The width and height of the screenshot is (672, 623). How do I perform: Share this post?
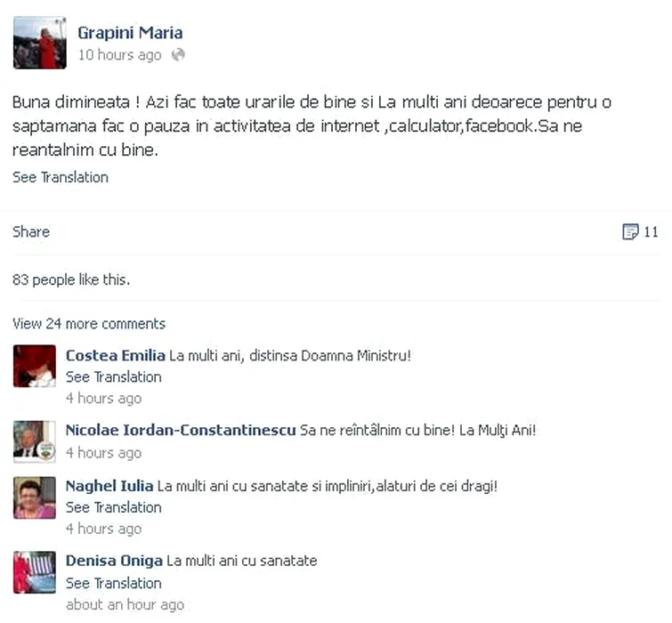point(31,231)
